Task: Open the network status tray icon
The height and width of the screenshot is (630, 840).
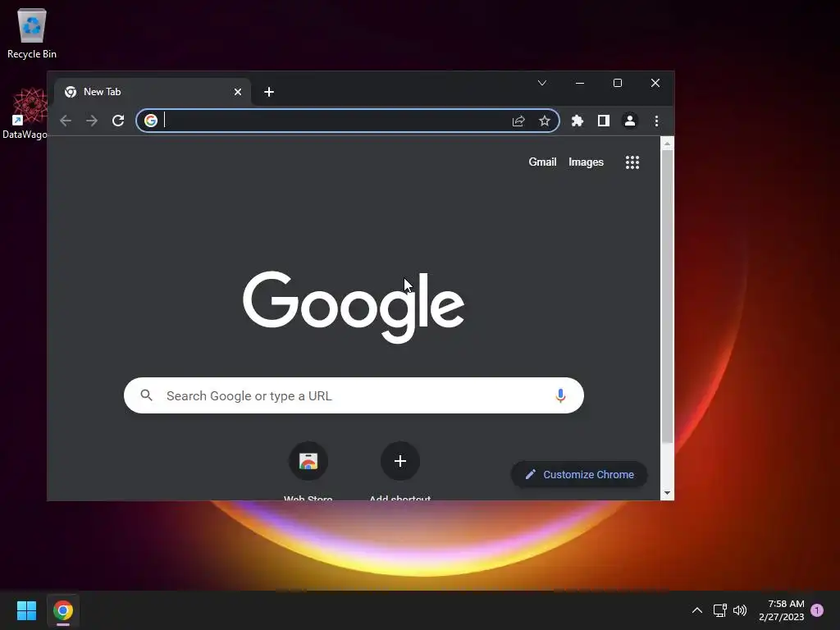Action: coord(719,610)
